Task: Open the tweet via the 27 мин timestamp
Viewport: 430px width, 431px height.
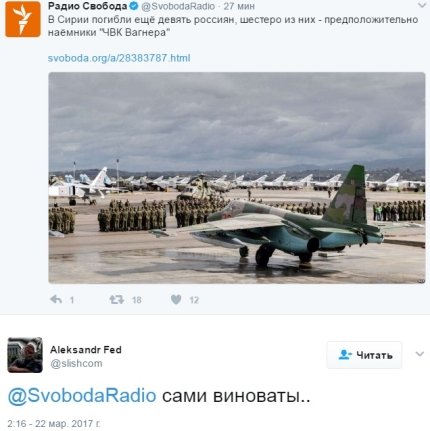Action: click(239, 6)
